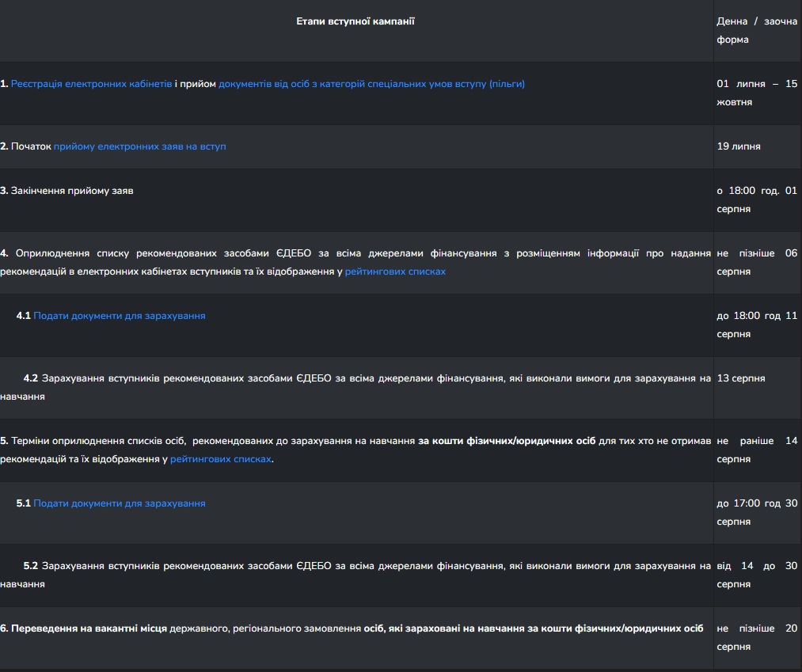Viewport: 802px width, 672px height.
Task: Click the 'не пізніше 20 серпня' cell
Action: 757,638
